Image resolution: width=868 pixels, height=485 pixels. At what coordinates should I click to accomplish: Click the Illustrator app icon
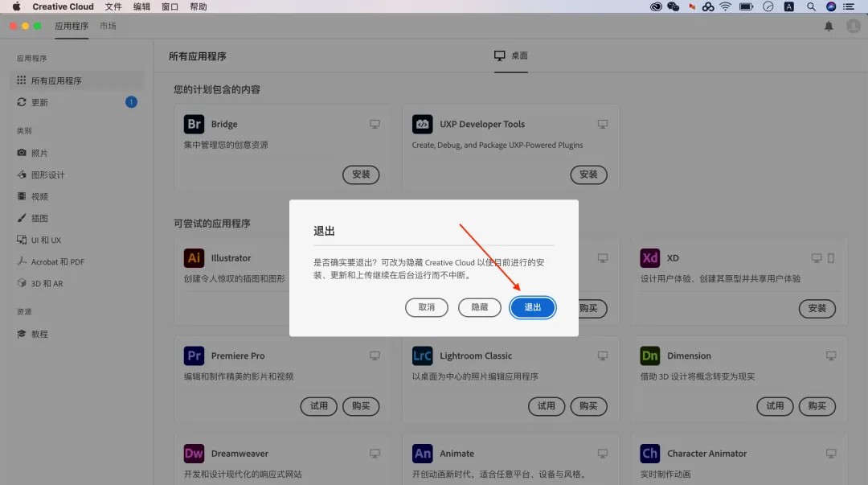tap(194, 257)
